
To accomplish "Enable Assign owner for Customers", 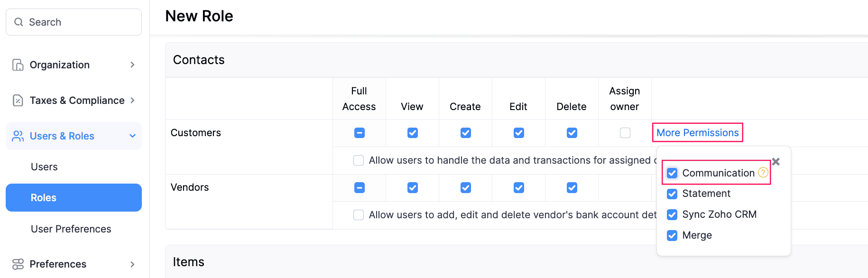I will (625, 133).
